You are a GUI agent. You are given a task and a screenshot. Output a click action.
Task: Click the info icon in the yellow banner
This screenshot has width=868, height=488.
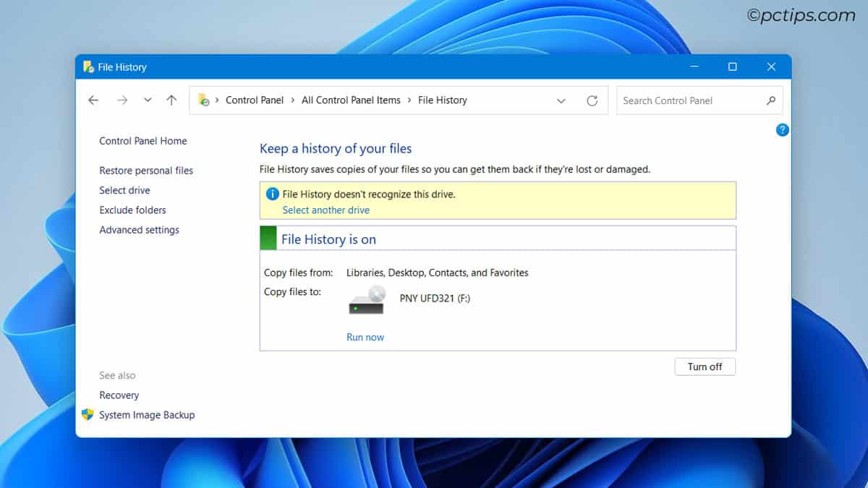[x=273, y=194]
